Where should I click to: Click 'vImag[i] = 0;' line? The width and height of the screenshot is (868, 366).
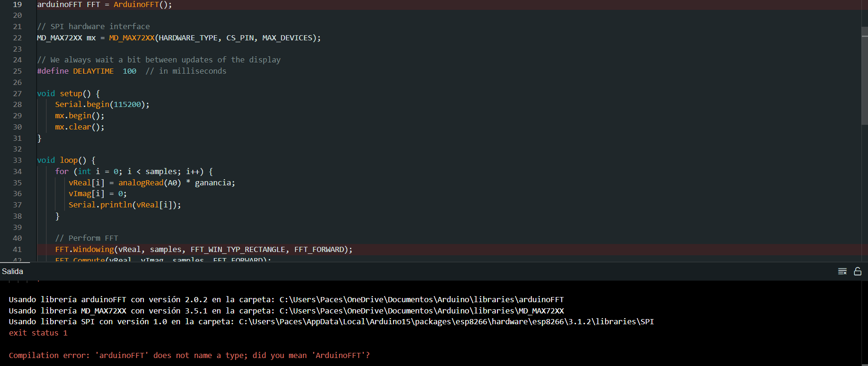click(98, 193)
